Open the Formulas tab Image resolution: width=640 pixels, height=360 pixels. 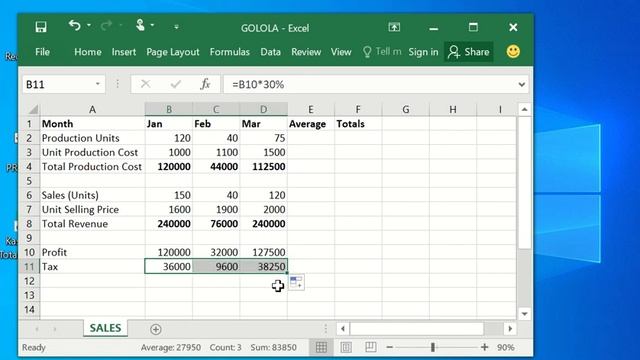tap(229, 52)
